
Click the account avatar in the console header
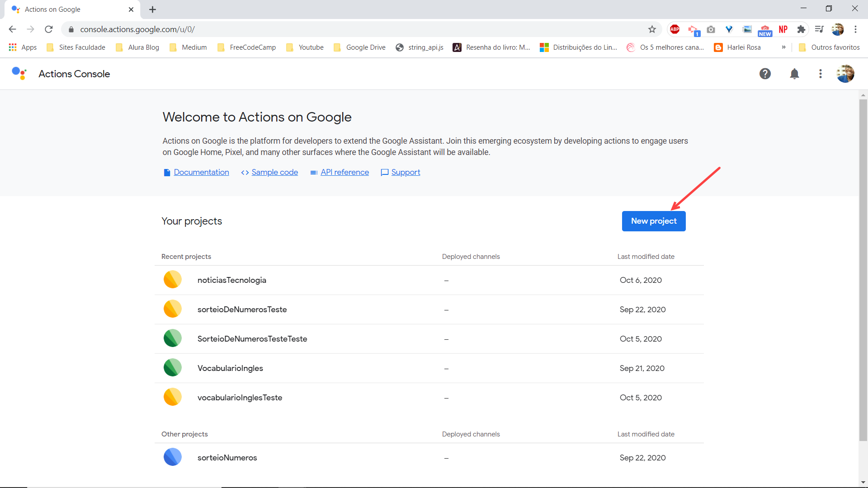click(x=845, y=74)
